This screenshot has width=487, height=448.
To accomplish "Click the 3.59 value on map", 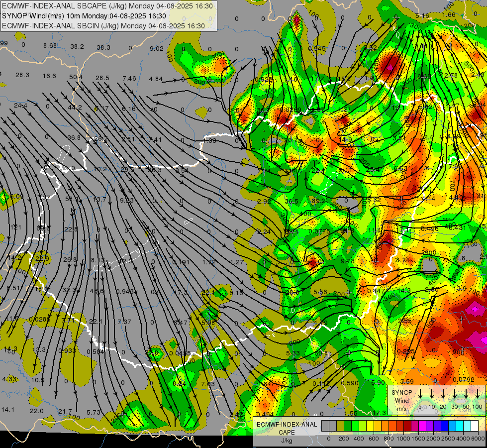I will tap(407, 381).
